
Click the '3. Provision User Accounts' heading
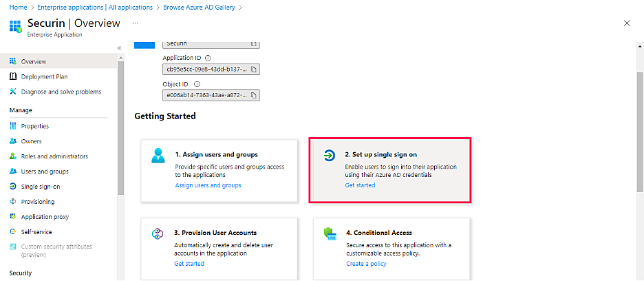click(215, 233)
